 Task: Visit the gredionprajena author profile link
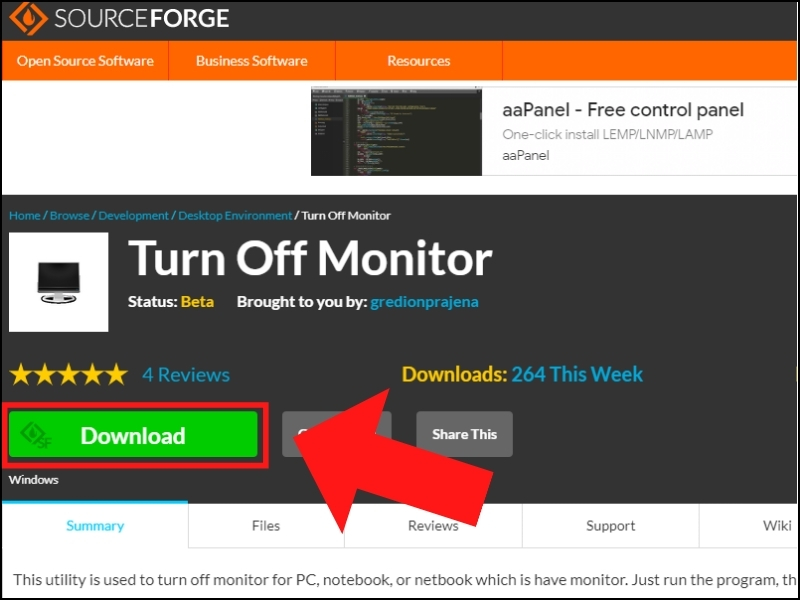[x=424, y=302]
